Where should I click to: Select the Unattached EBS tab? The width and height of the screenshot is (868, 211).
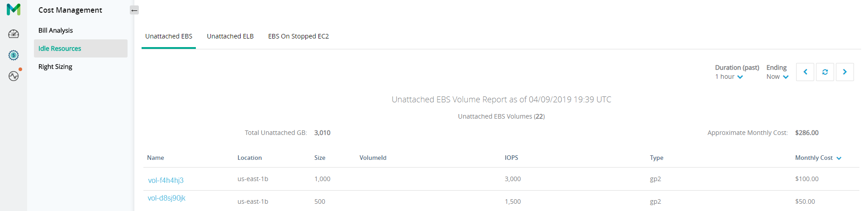(x=169, y=36)
